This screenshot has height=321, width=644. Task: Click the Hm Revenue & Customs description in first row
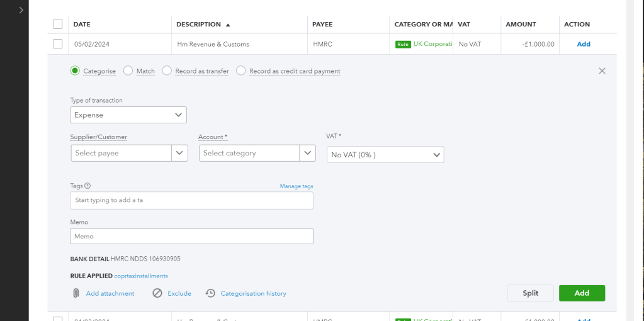coord(213,44)
